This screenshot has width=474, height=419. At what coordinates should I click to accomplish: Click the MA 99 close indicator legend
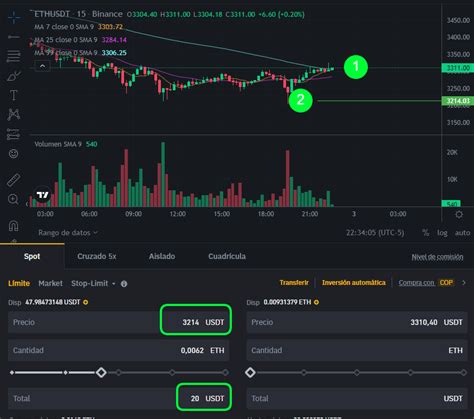[80, 53]
